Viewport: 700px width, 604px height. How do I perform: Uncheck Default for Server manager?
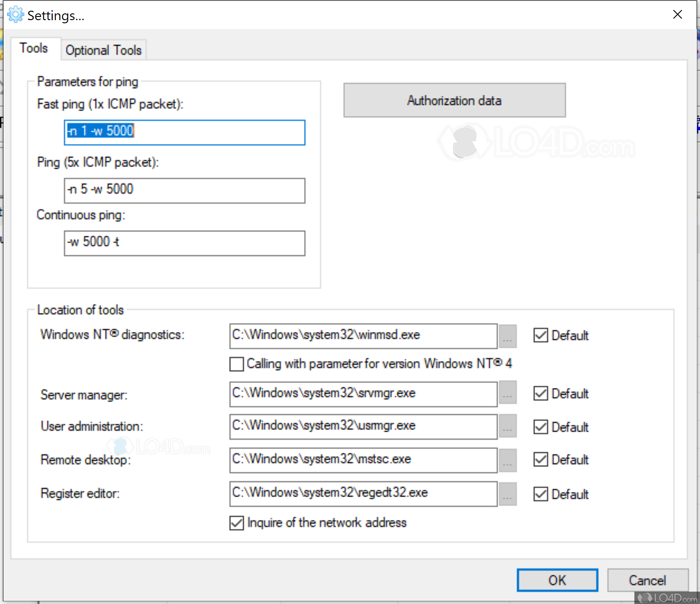540,393
